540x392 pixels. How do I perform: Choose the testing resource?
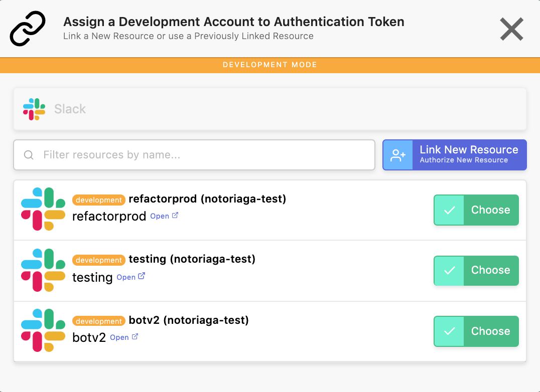tap(476, 270)
